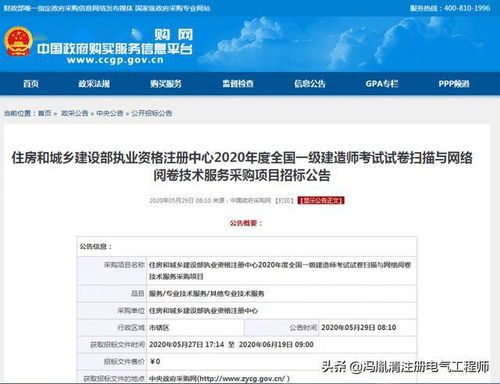Click the http://www.zycg.gov.cn/ link text
500x384 pixels.
coord(242,379)
